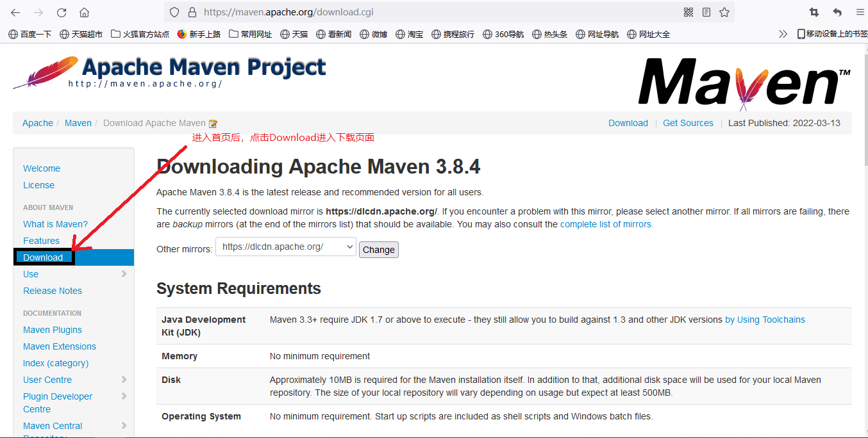The height and width of the screenshot is (438, 868).
Task: Click the Plugin Developer Centre link
Action: click(x=58, y=403)
